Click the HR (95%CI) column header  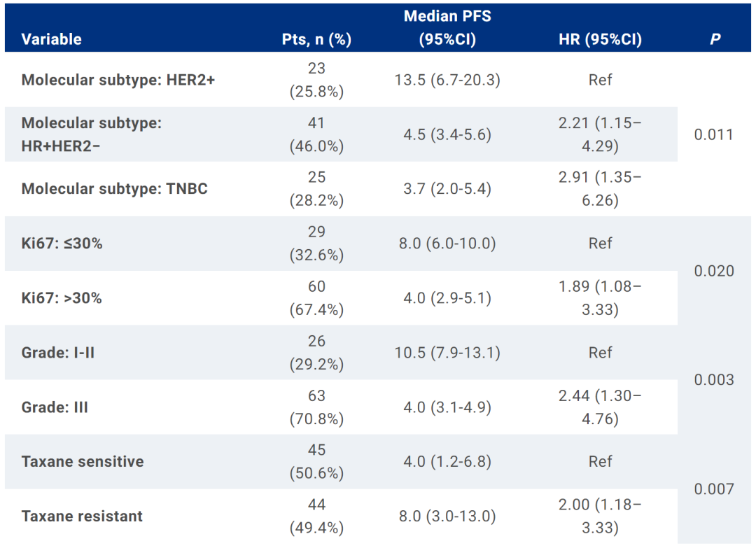click(600, 39)
